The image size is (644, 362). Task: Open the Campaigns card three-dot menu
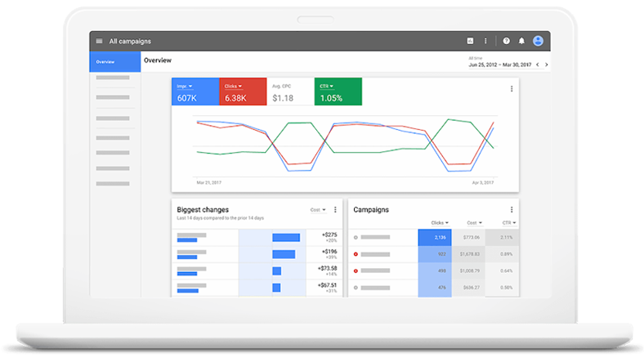512,210
